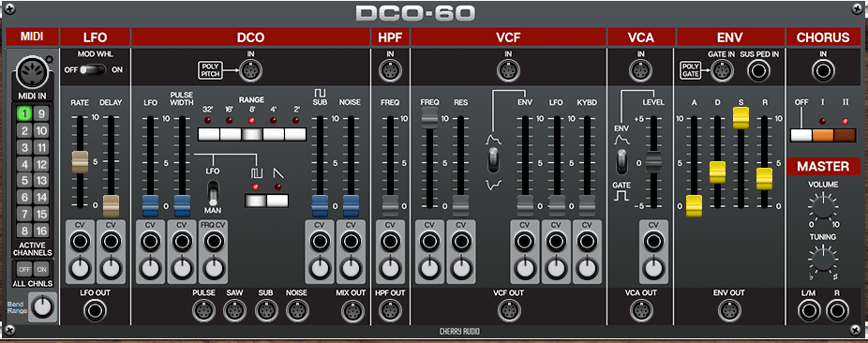Screen dimensions: 868x343
Task: Click the HPF OUT jack
Action: pos(390,311)
